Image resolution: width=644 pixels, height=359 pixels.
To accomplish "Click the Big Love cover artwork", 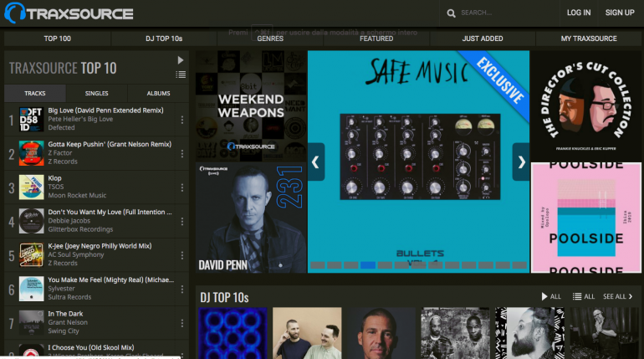I will [x=31, y=120].
